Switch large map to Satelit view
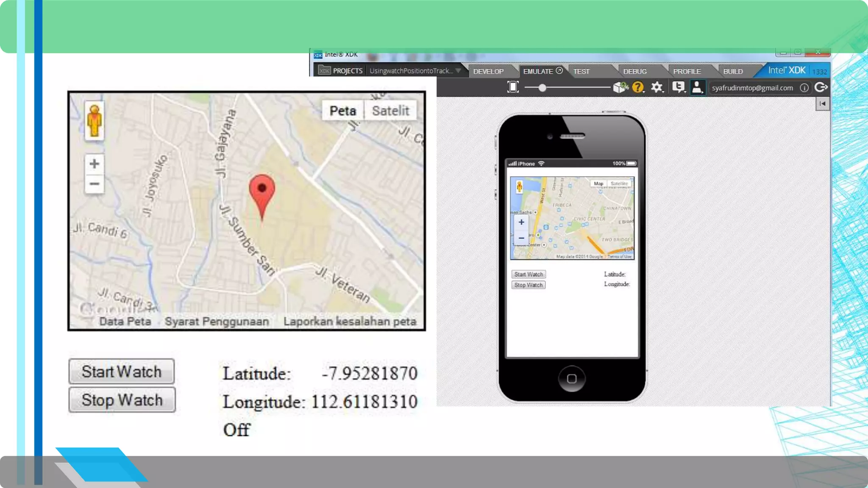 click(390, 111)
